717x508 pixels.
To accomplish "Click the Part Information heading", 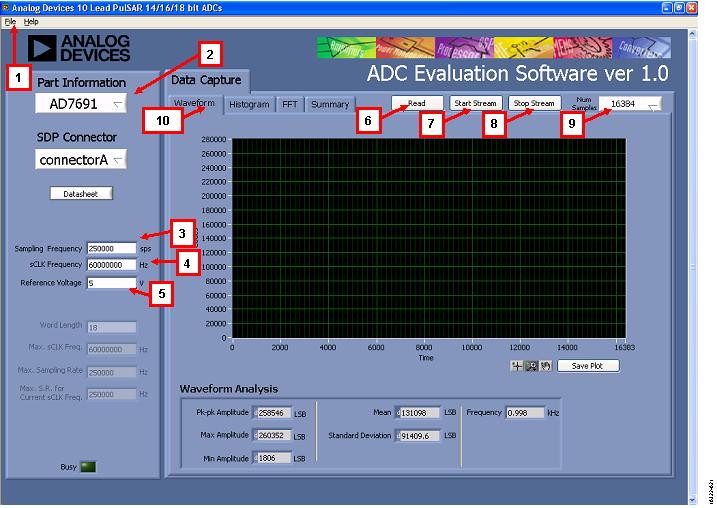I will point(81,83).
